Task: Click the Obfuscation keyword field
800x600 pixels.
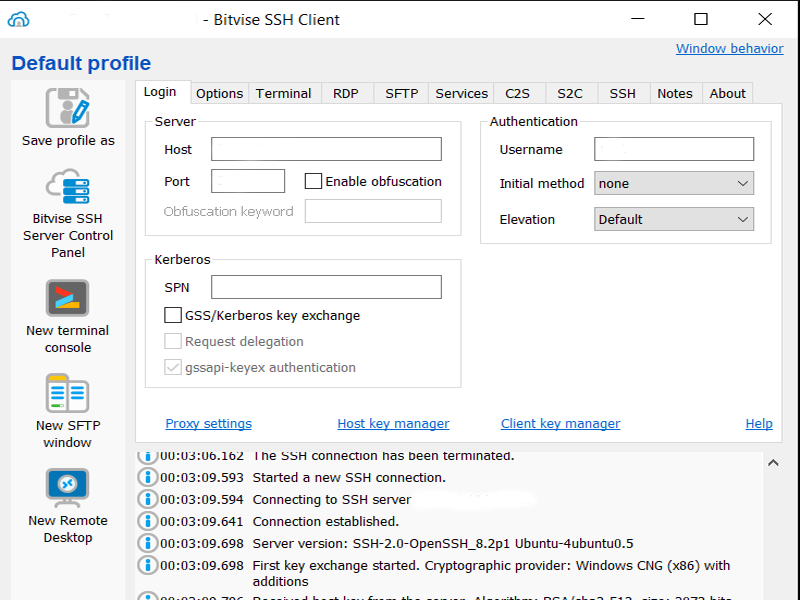Action: coord(373,211)
